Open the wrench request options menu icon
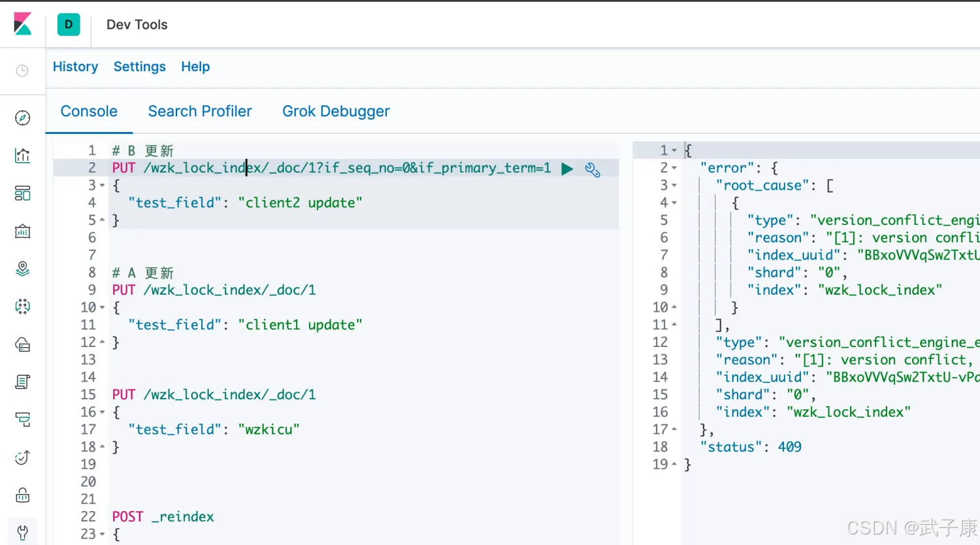Viewport: 980px width, 545px height. pos(593,170)
